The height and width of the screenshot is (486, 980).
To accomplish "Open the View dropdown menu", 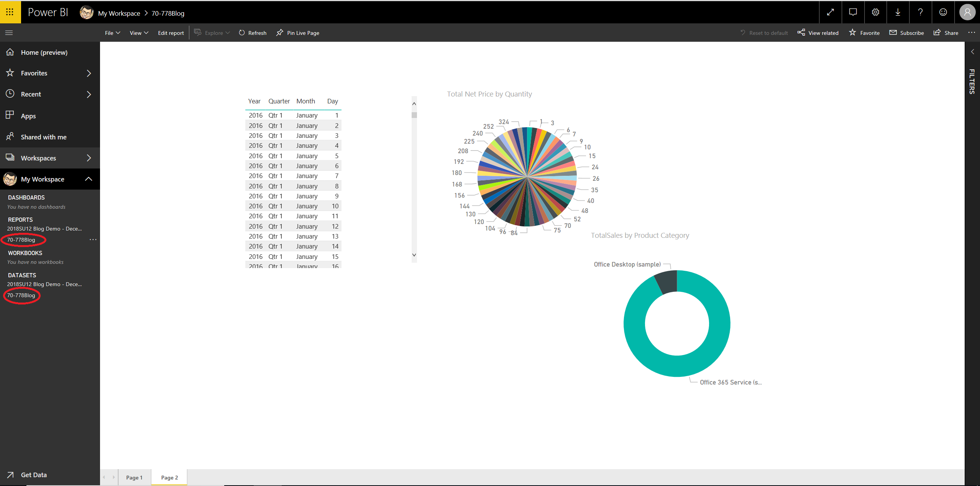I will pyautogui.click(x=139, y=33).
